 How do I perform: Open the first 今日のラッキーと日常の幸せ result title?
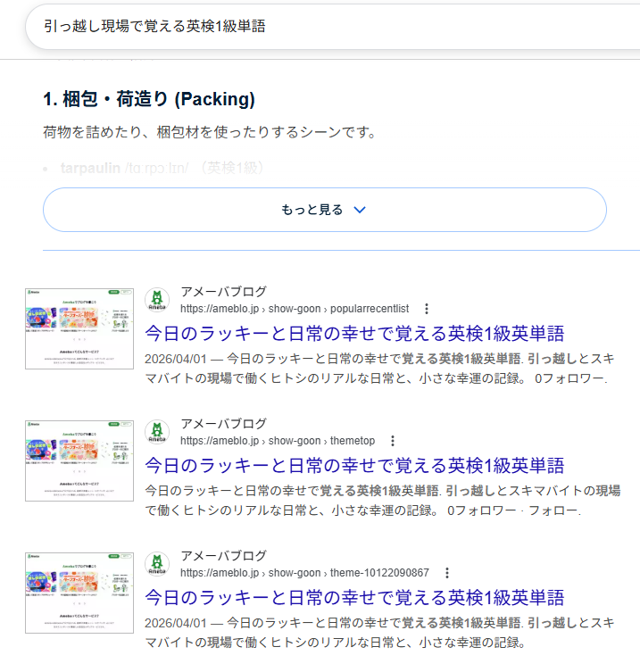point(354,334)
